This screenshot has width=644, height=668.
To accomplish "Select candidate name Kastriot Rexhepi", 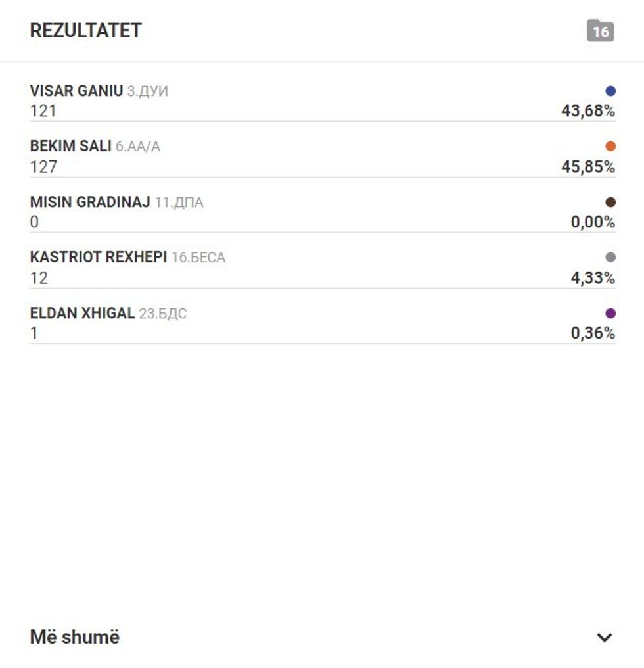I will [x=99, y=257].
